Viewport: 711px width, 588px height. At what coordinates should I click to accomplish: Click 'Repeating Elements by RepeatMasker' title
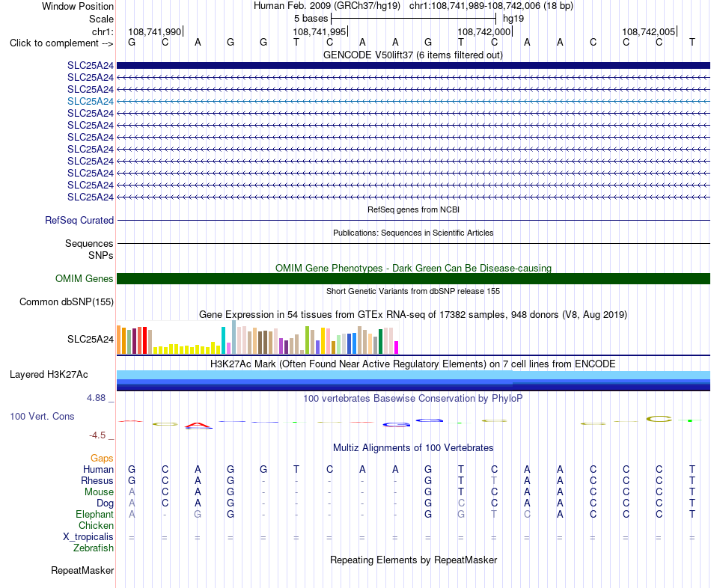tap(414, 560)
